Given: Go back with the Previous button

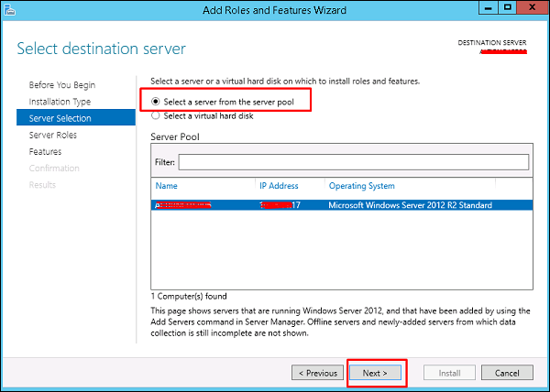Looking at the screenshot, I should [318, 373].
